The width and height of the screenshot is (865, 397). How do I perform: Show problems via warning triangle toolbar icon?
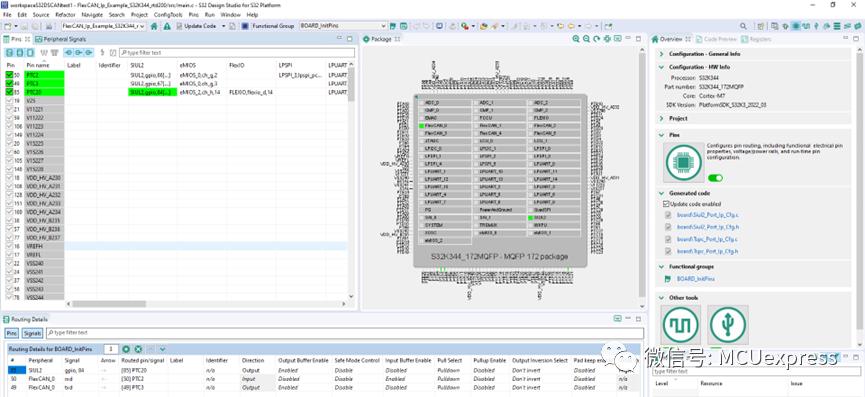point(167,26)
